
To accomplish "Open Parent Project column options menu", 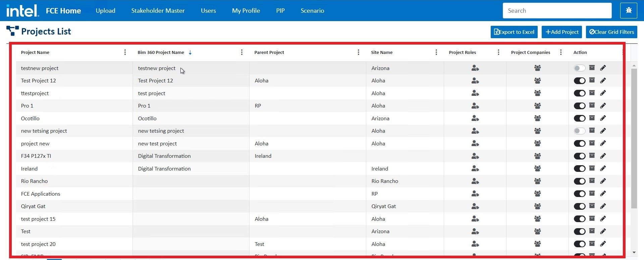I will [358, 52].
